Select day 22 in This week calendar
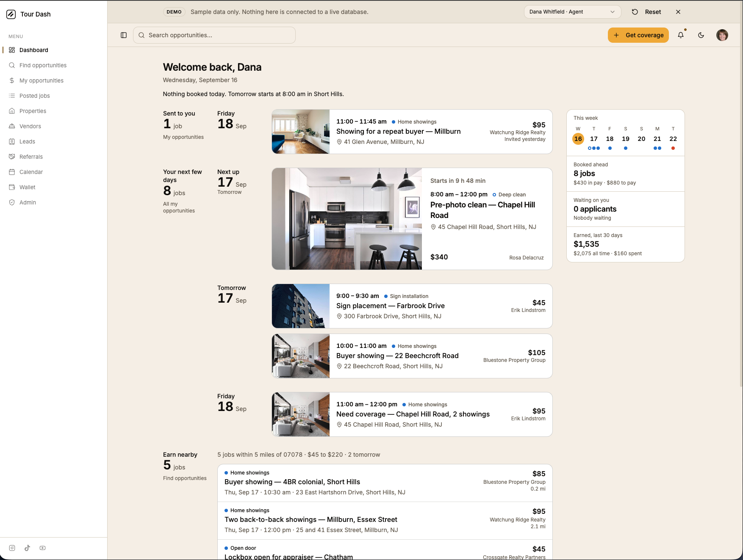The image size is (743, 560). coord(673,139)
